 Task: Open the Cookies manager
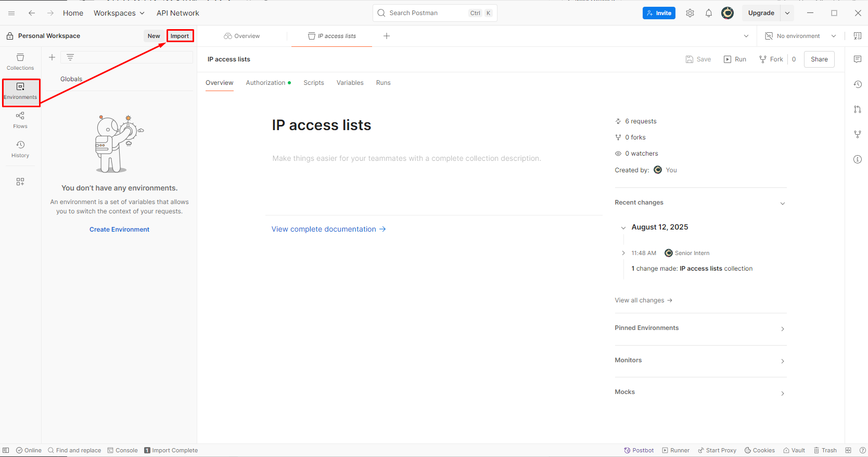[759, 450]
